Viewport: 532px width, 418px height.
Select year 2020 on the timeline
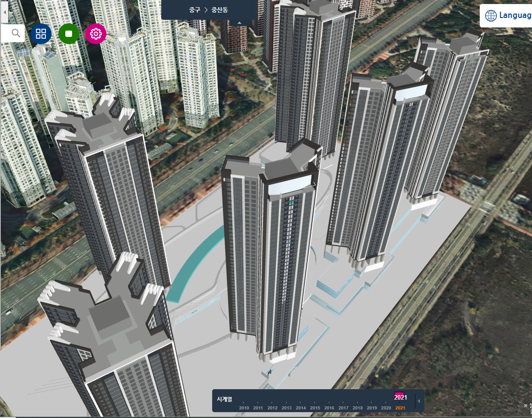tap(386, 408)
